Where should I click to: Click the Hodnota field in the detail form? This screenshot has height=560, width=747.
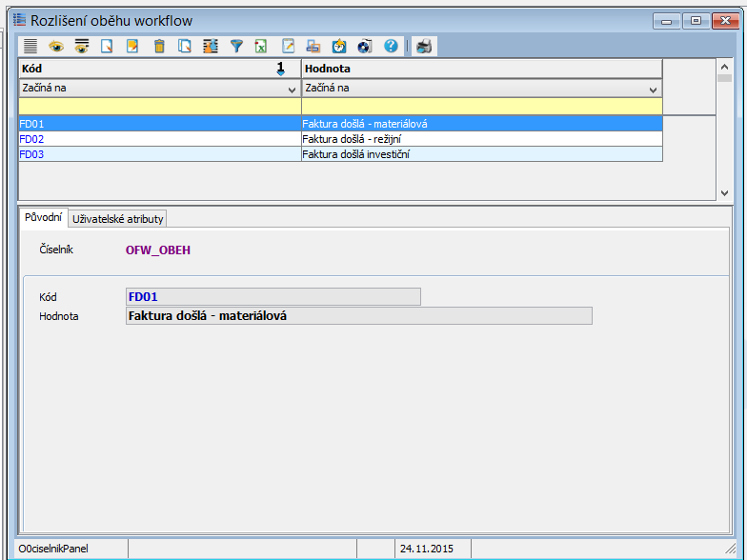(x=358, y=316)
